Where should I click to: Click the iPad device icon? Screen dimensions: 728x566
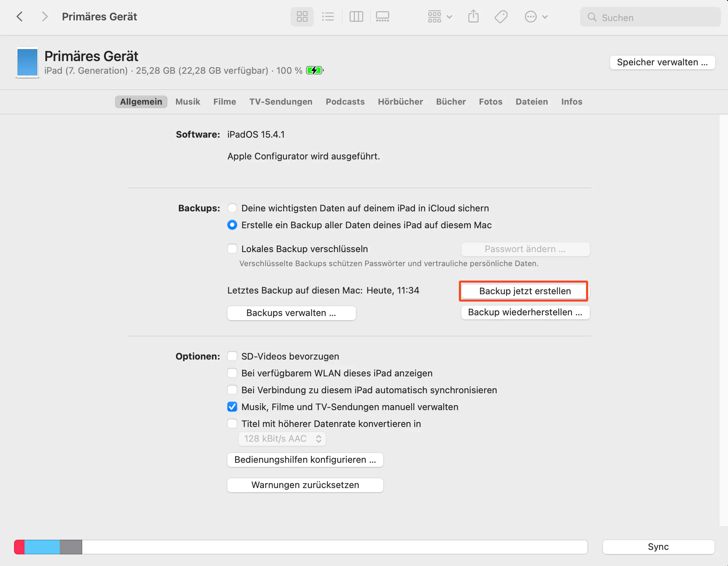(27, 62)
